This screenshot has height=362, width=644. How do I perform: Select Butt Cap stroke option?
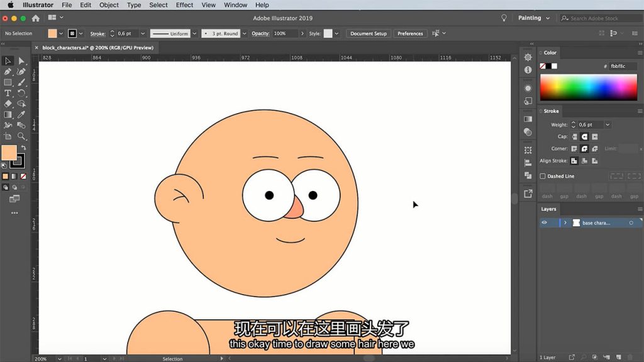click(574, 136)
